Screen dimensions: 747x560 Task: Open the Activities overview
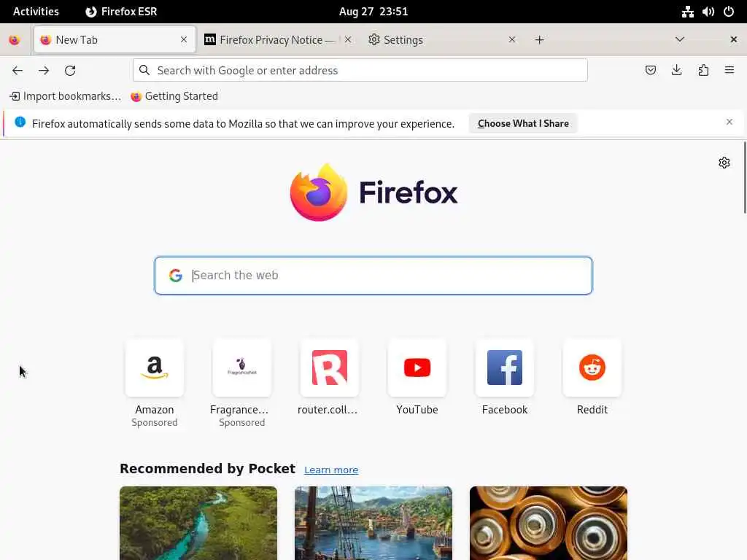pos(36,12)
